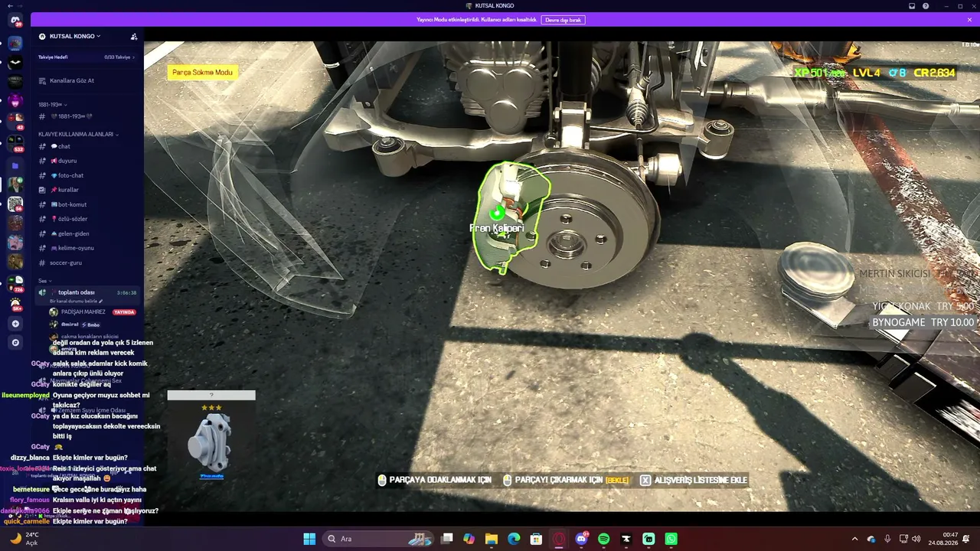Click the LVL 4 level indicator
Image resolution: width=980 pixels, height=551 pixels.
(x=867, y=73)
